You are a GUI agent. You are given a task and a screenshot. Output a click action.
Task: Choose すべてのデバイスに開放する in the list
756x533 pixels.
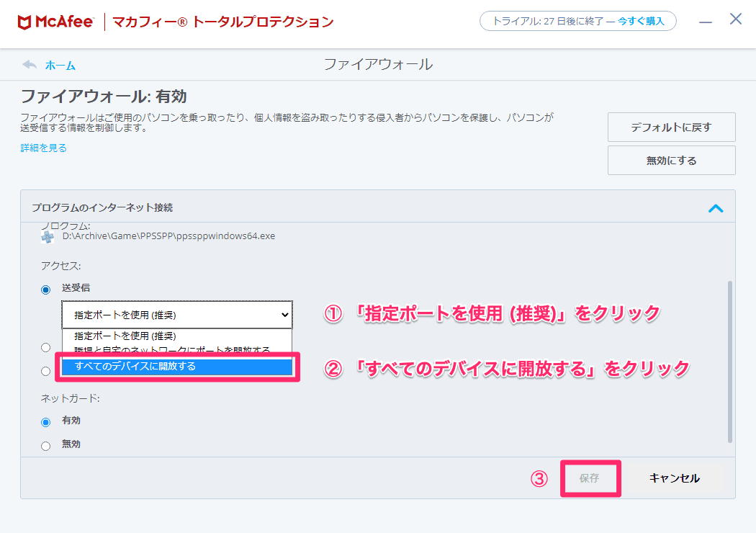click(x=177, y=367)
